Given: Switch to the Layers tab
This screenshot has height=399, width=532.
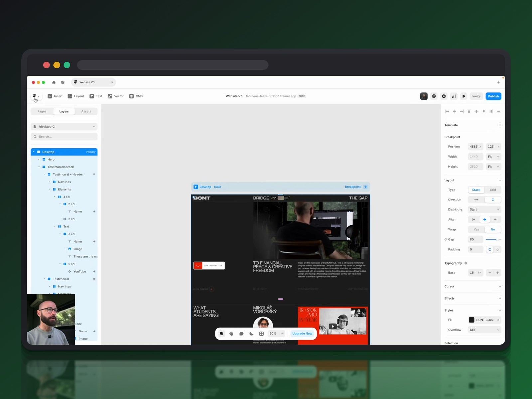Looking at the screenshot, I should pyautogui.click(x=64, y=111).
